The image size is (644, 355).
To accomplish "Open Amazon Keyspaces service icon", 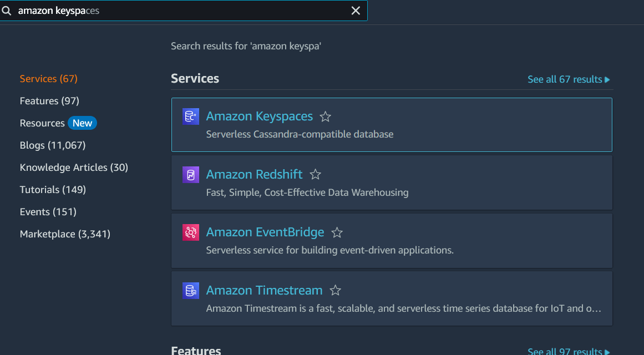I will pos(191,116).
